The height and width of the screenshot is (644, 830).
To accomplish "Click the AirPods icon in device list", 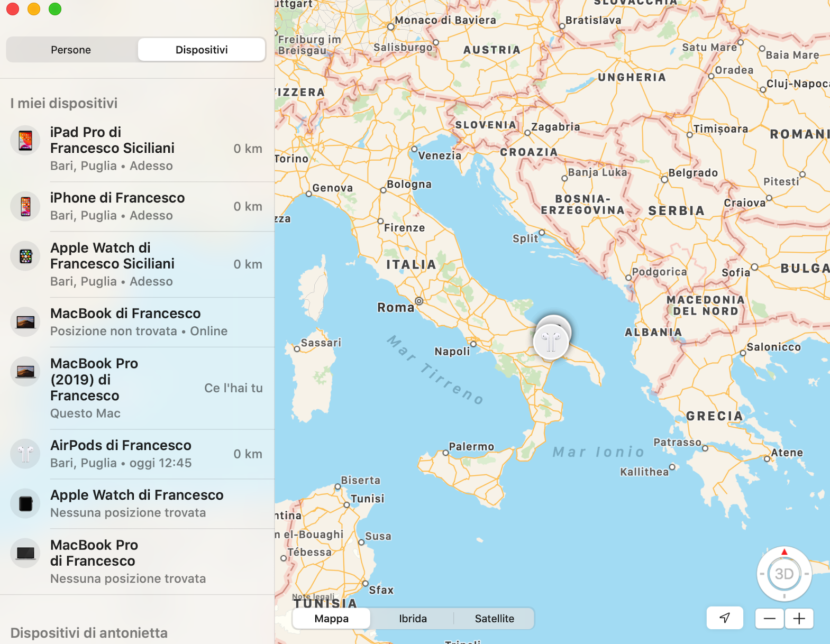I will 25,454.
